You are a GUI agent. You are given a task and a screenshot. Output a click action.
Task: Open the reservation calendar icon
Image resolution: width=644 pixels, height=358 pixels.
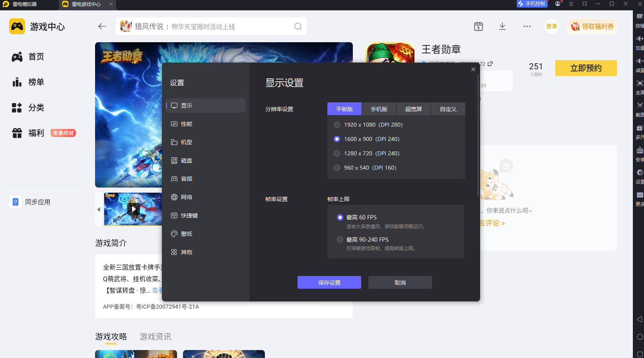479,26
